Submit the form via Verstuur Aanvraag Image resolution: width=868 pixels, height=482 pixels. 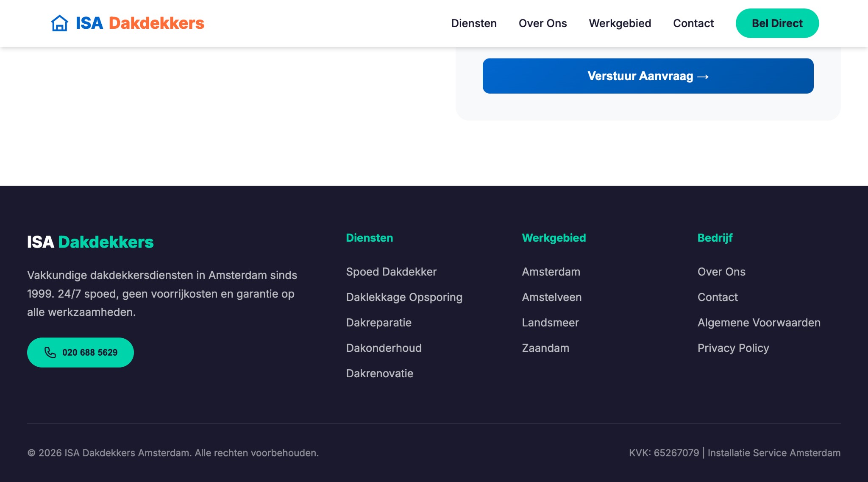648,76
